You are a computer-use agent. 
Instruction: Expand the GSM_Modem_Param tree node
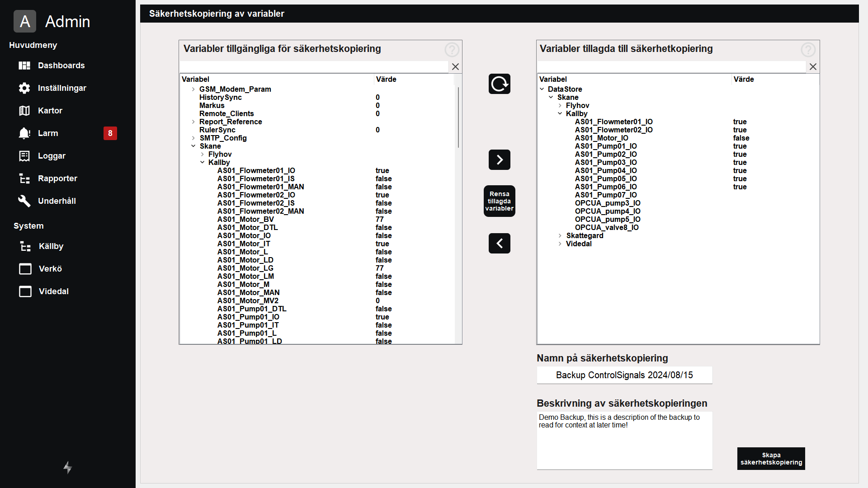coord(193,89)
